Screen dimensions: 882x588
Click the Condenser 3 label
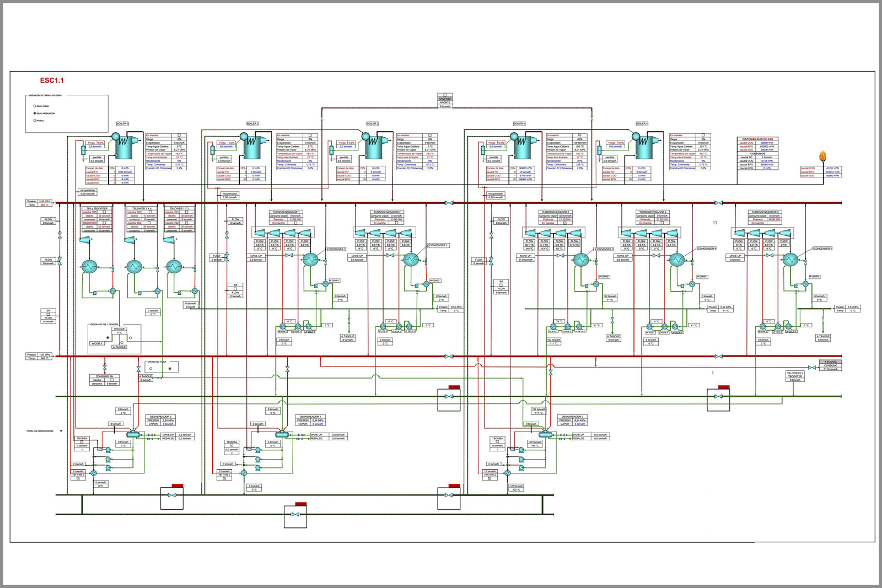pos(604,249)
